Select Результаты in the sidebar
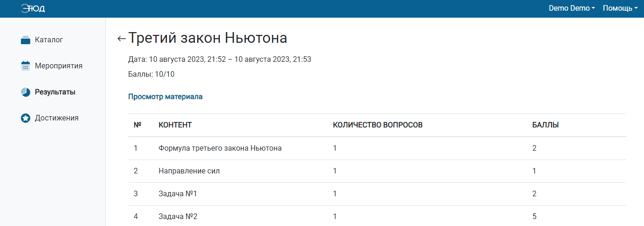This screenshot has height=226, width=644. [x=55, y=92]
